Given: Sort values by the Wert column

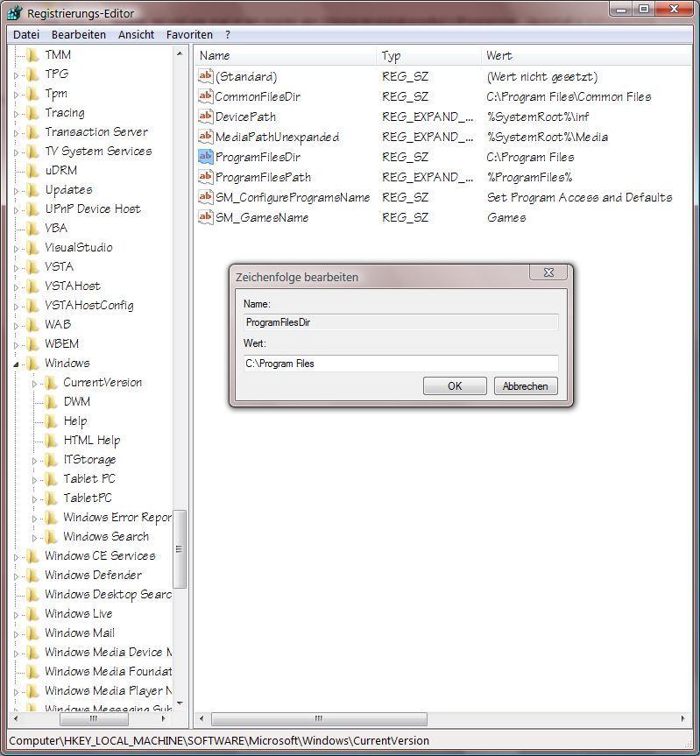Looking at the screenshot, I should (586, 55).
